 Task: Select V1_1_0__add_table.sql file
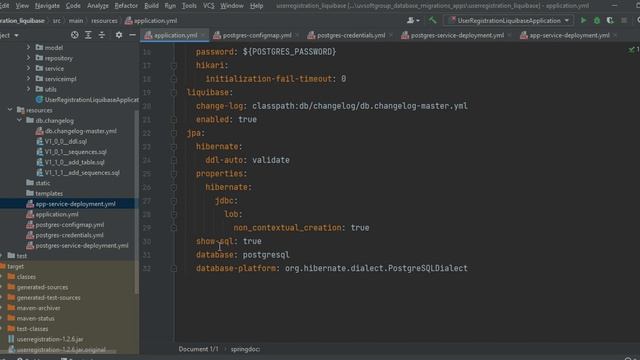pos(70,162)
